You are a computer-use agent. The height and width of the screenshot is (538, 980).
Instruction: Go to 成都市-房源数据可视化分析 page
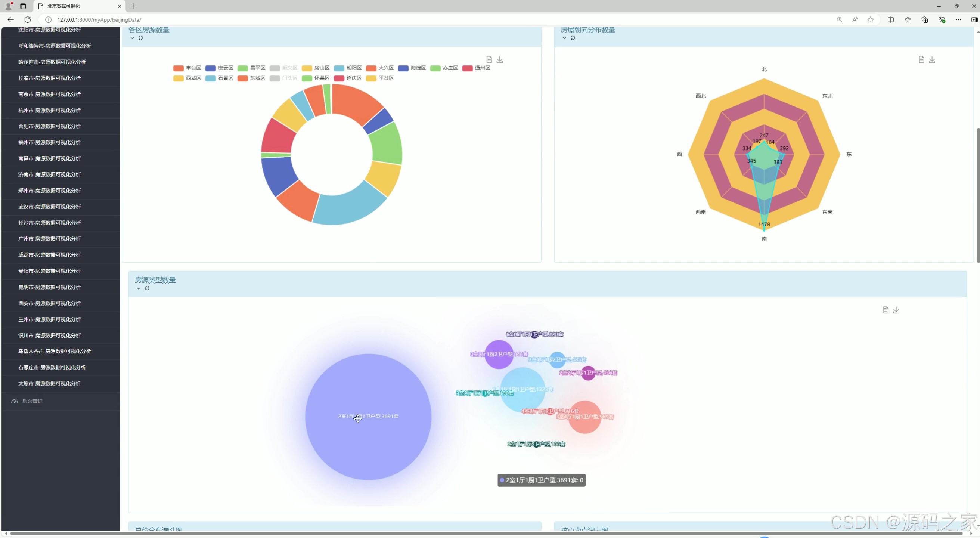(x=49, y=254)
